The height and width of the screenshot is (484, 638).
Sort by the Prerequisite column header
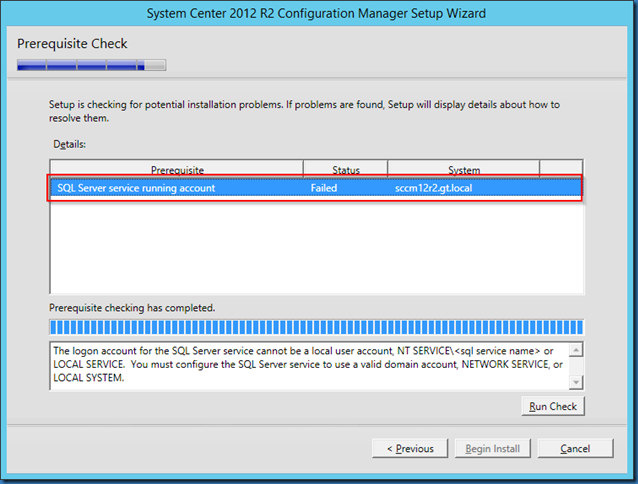click(177, 170)
